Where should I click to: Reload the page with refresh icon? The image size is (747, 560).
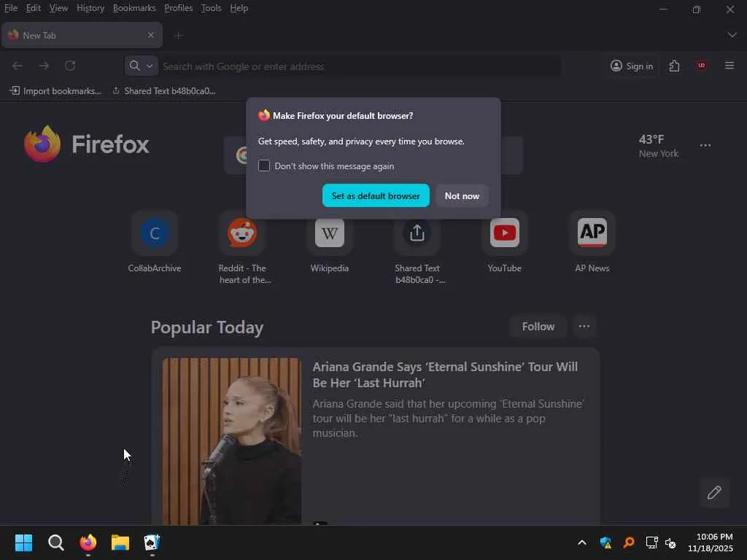(x=70, y=66)
